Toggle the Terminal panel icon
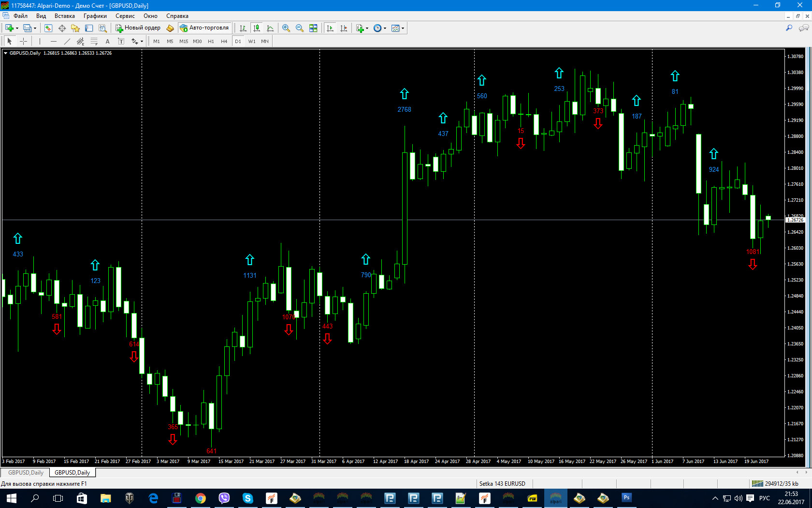The width and height of the screenshot is (812, 508). [x=89, y=28]
